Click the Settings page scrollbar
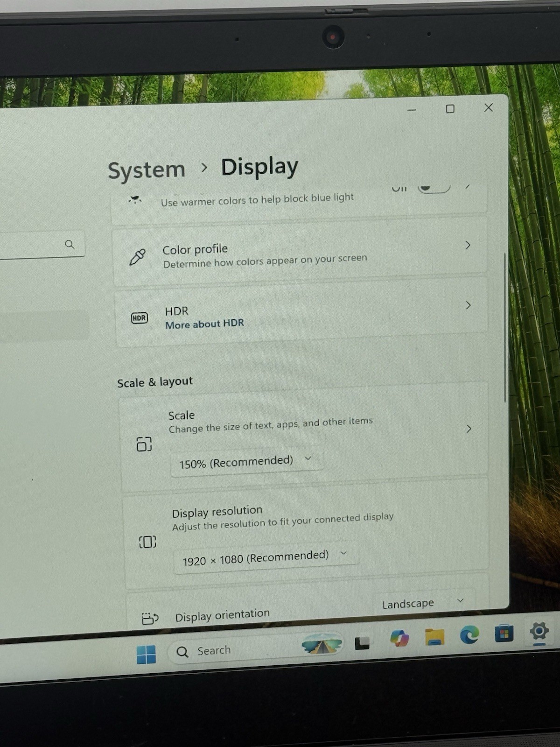560x747 pixels. click(504, 328)
